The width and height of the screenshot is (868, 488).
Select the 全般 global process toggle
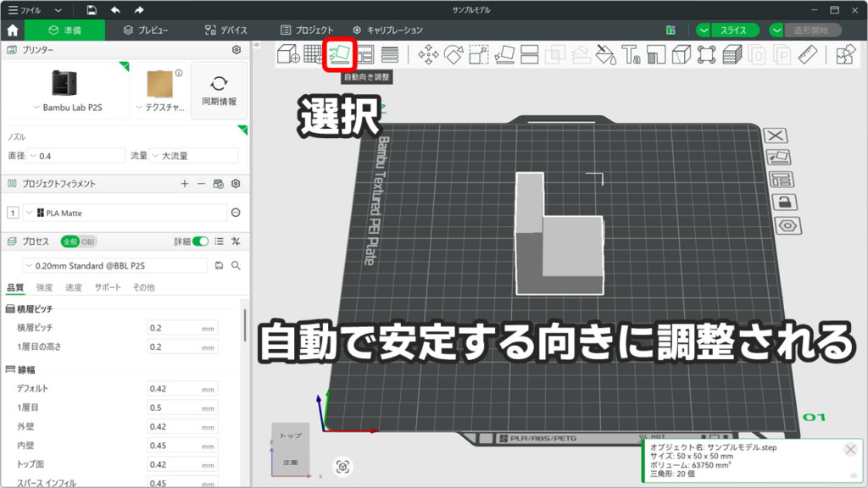click(70, 241)
